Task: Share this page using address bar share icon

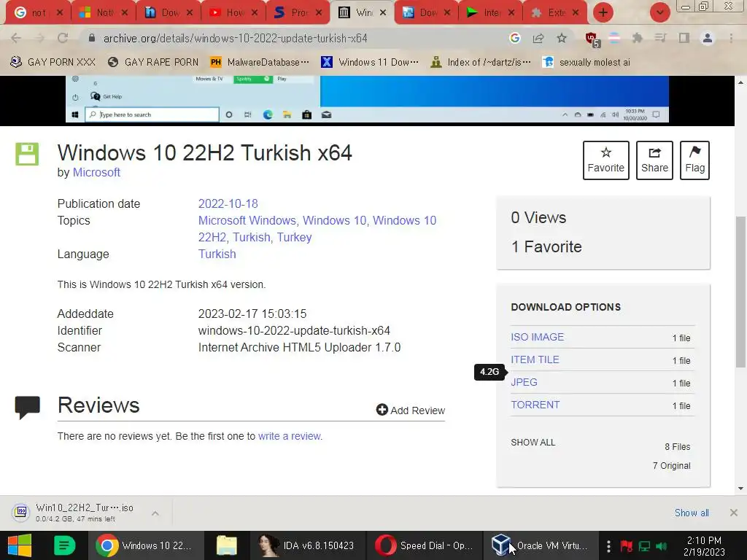Action: click(x=538, y=38)
